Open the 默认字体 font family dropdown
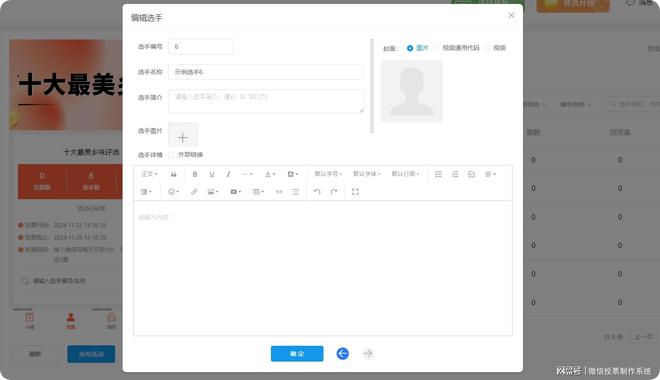The width and height of the screenshot is (660, 380). click(367, 174)
